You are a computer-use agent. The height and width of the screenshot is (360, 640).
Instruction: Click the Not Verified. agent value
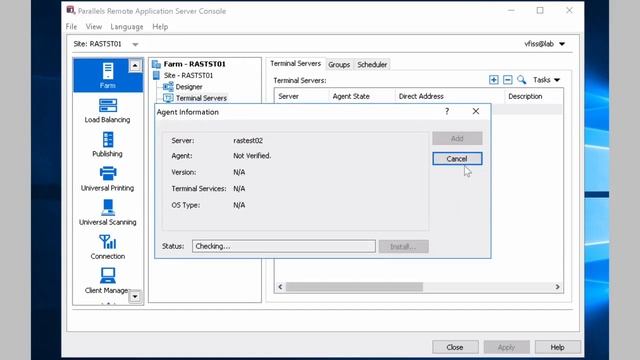coord(252,156)
